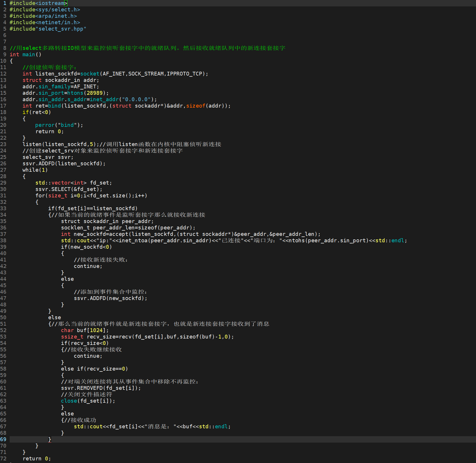This screenshot has width=476, height=463.
Task: Click the closing brace on line 69
Action: (50, 439)
